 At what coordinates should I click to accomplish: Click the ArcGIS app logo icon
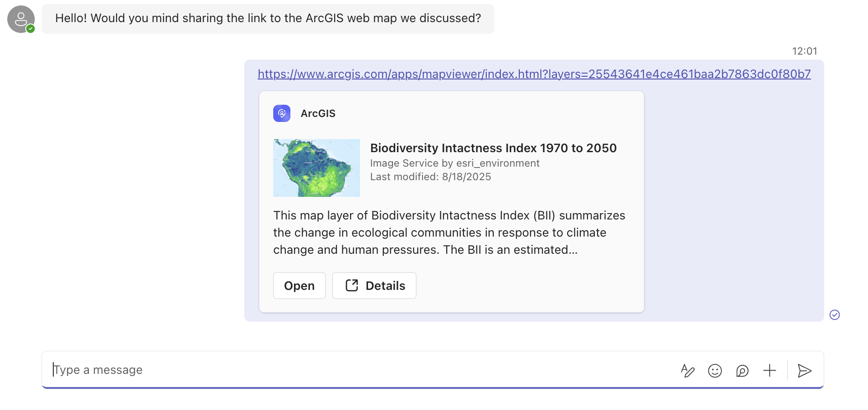click(x=282, y=113)
